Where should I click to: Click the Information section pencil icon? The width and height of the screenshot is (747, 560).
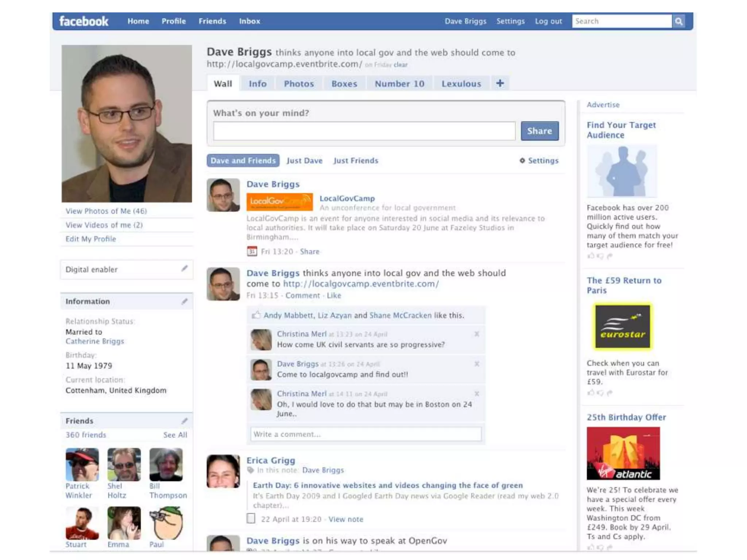(185, 302)
